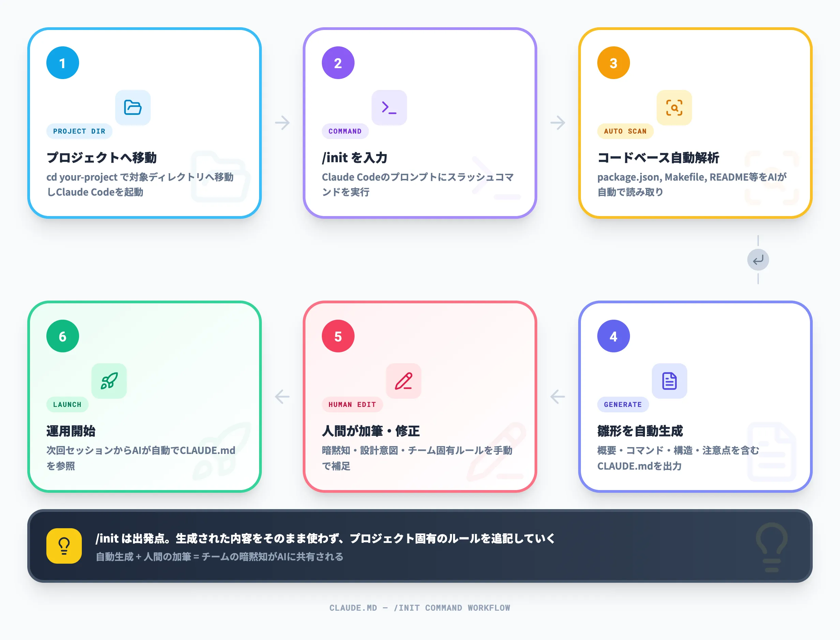Viewport: 840px width, 640px height.
Task: Select the document icon in step 4
Action: click(669, 381)
